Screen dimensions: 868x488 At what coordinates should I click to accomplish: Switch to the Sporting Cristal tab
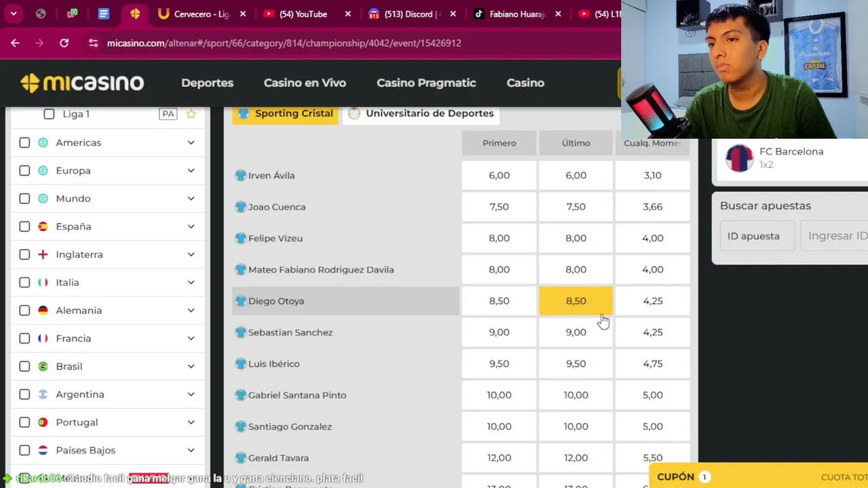tap(285, 113)
